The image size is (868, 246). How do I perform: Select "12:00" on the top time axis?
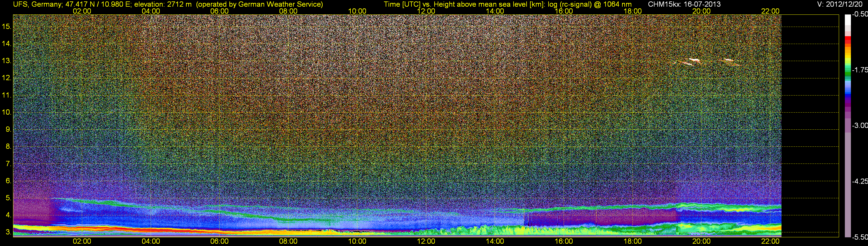click(426, 11)
